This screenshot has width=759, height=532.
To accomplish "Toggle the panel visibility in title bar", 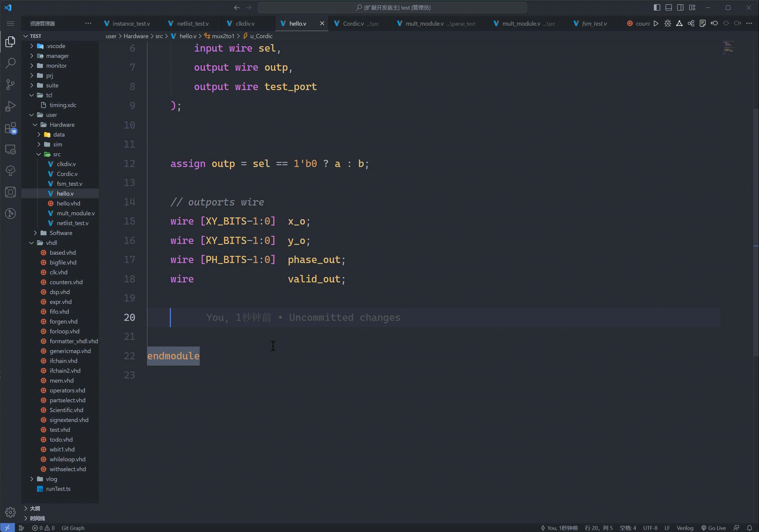I will (668, 7).
